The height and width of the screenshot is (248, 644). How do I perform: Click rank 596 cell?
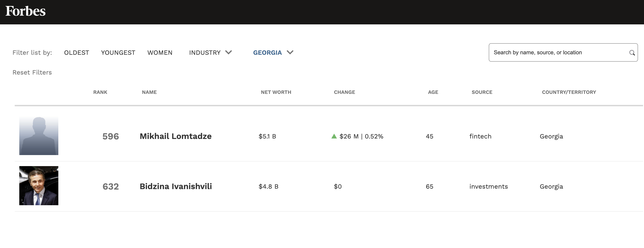coord(110,136)
